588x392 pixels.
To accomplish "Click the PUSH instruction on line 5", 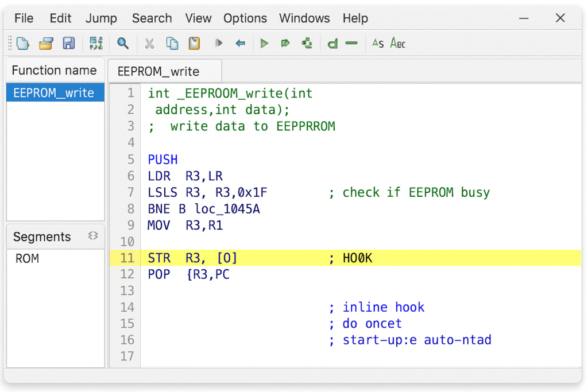I will coord(163,160).
